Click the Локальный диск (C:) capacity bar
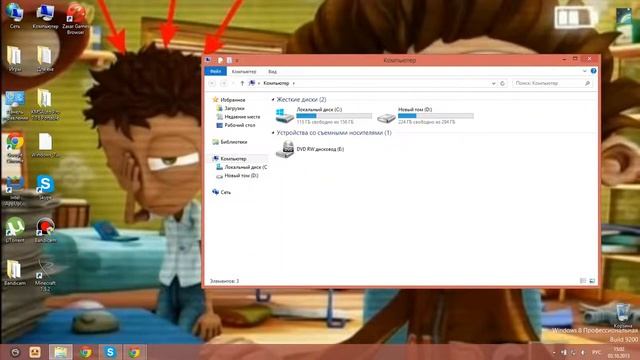 (334, 116)
